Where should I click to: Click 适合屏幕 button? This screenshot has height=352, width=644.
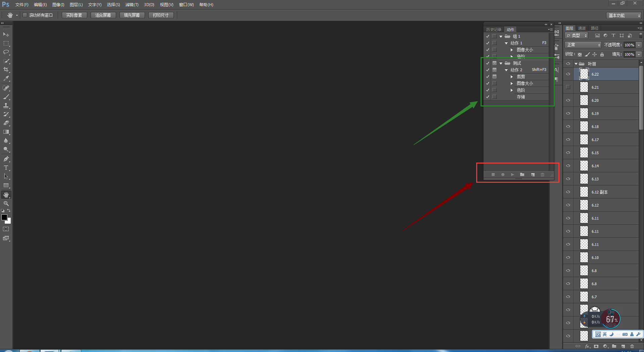click(103, 15)
